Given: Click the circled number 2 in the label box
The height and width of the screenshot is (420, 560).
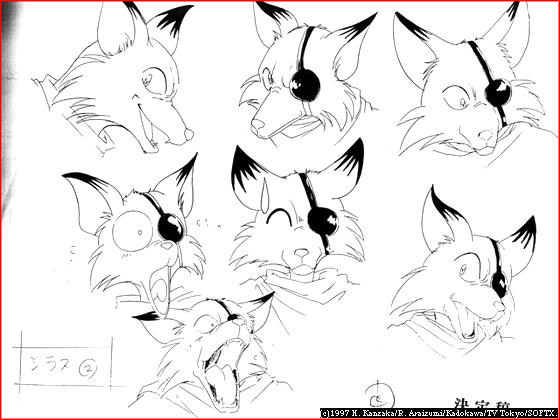Looking at the screenshot, I should (x=88, y=369).
